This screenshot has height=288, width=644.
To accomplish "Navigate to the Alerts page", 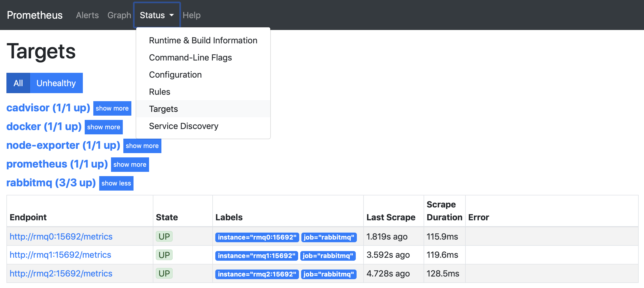I will [x=87, y=15].
